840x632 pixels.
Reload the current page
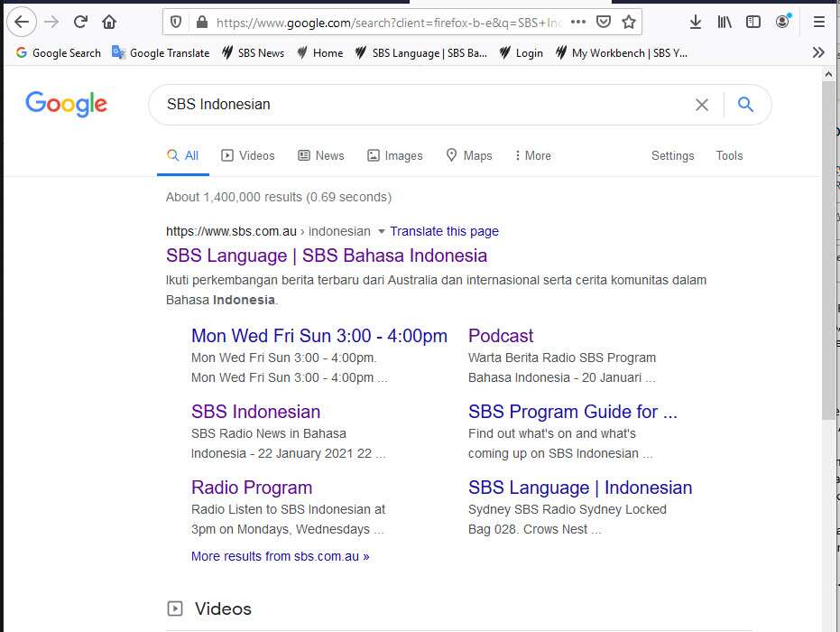pyautogui.click(x=80, y=22)
